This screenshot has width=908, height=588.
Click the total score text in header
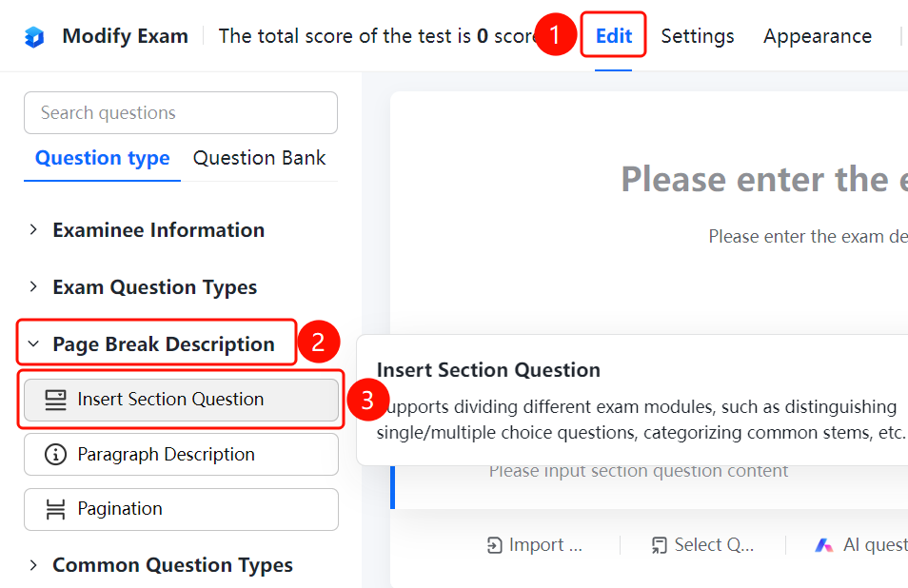click(376, 36)
